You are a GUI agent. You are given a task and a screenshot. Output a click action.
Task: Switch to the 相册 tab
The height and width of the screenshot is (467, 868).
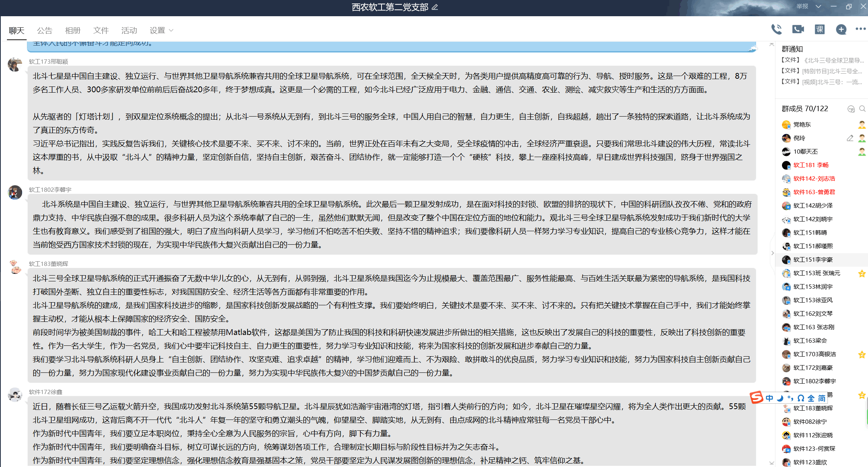[73, 30]
